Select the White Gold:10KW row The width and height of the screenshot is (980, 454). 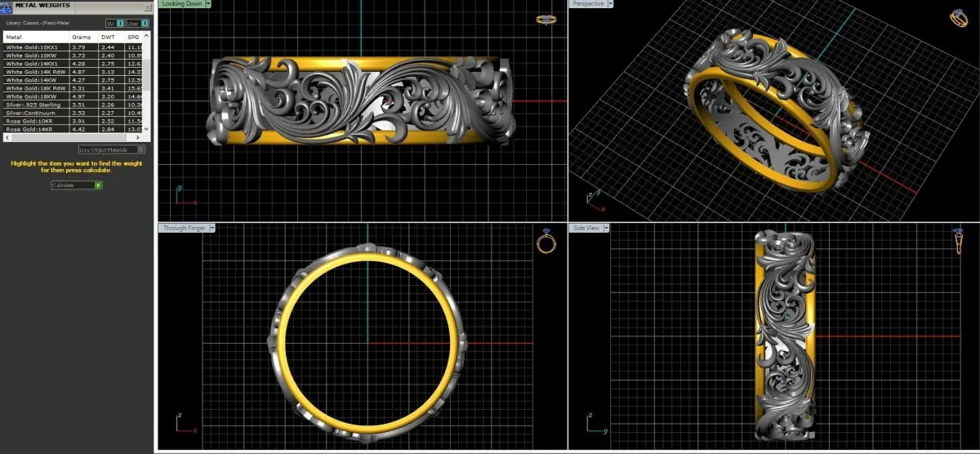click(x=73, y=56)
